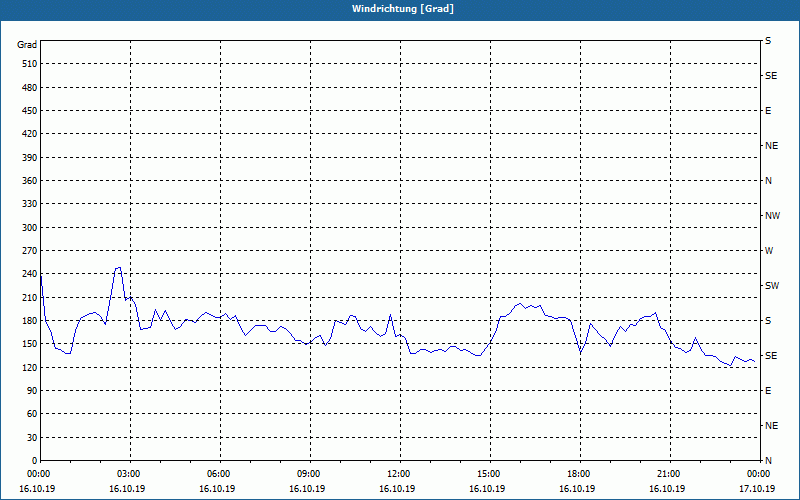Click the 360 degree axis label

click(30, 181)
